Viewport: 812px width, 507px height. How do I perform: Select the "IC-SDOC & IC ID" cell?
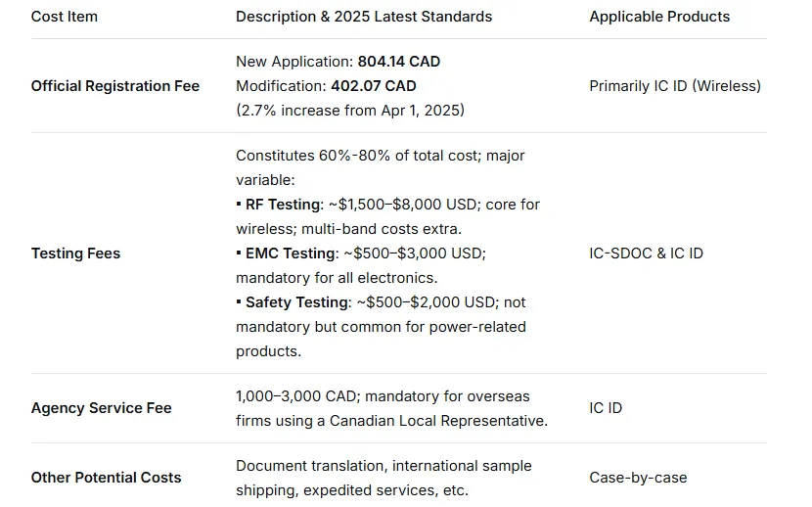click(646, 253)
